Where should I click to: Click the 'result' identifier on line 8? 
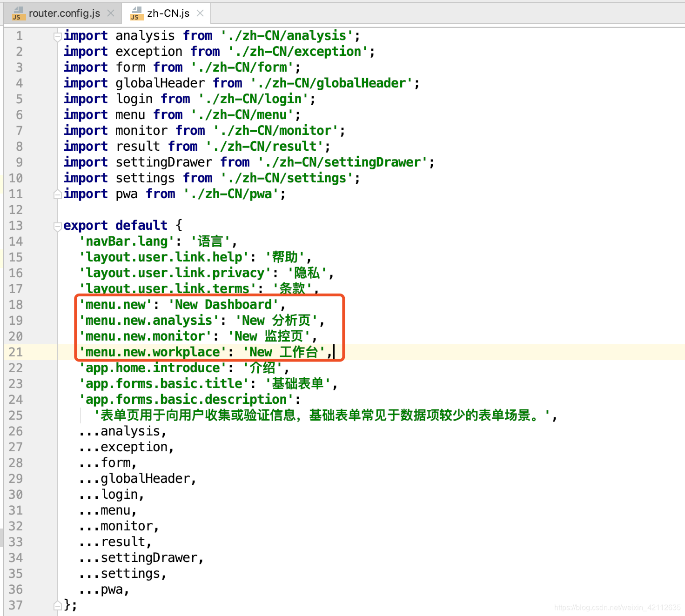tap(138, 147)
